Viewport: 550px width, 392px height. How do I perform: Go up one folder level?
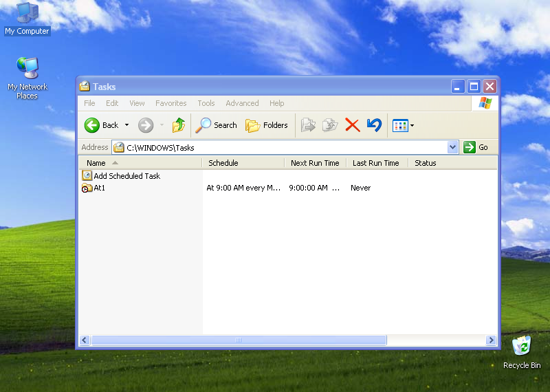[179, 125]
